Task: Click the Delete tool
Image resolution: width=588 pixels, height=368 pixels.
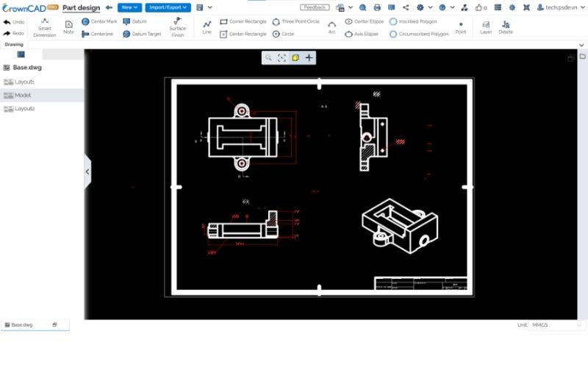Action: [x=506, y=27]
